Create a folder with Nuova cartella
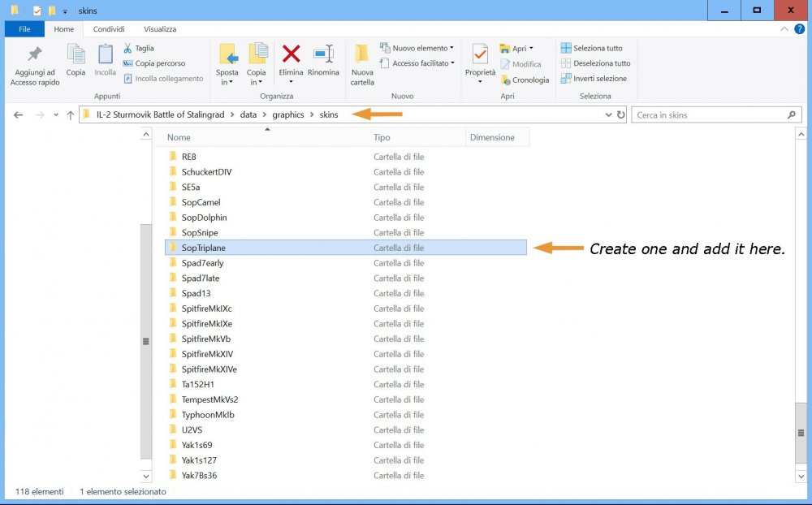Viewport: 812px width, 505px height. [x=362, y=65]
